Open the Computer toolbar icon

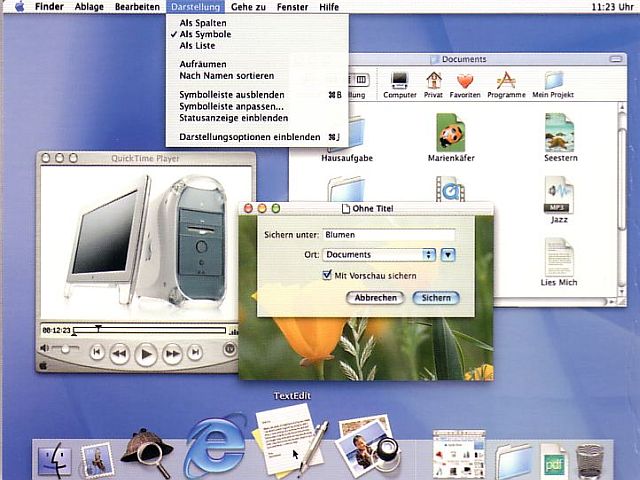point(400,82)
